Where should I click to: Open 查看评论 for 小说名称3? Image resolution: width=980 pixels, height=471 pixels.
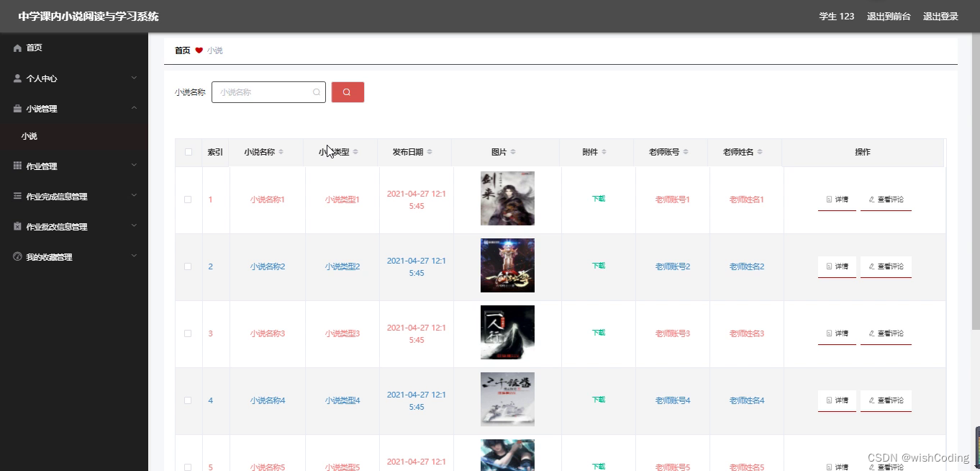(x=886, y=333)
